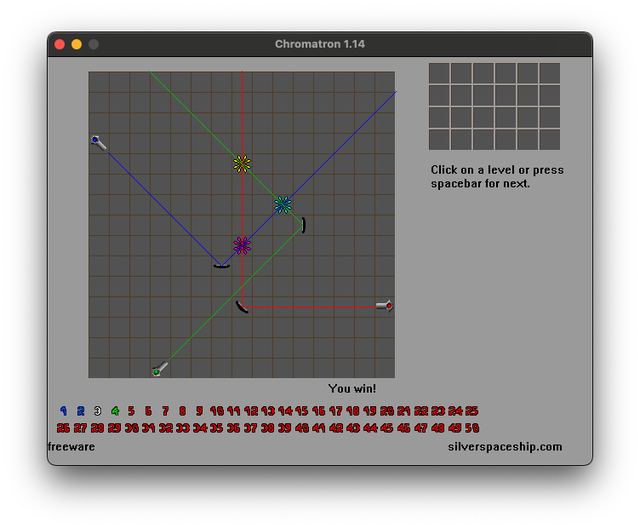Load level 22
The height and width of the screenshot is (528, 640).
(421, 410)
